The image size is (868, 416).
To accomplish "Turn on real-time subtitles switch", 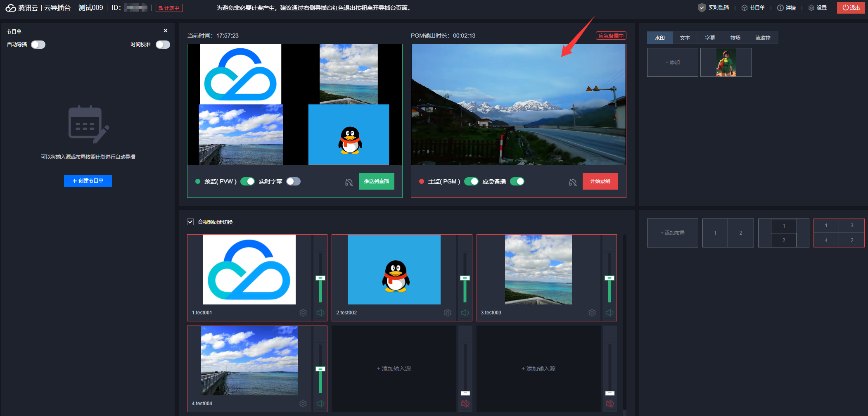I will pyautogui.click(x=293, y=181).
